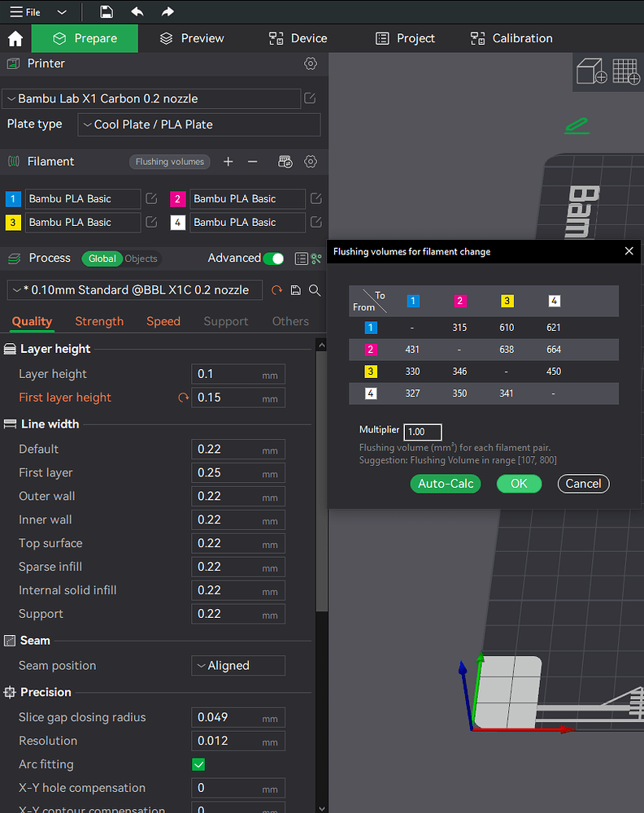Viewport: 644px width, 813px height.
Task: Expand the printer preset Bambu Lab X1 Carbon dropdown
Action: point(151,98)
